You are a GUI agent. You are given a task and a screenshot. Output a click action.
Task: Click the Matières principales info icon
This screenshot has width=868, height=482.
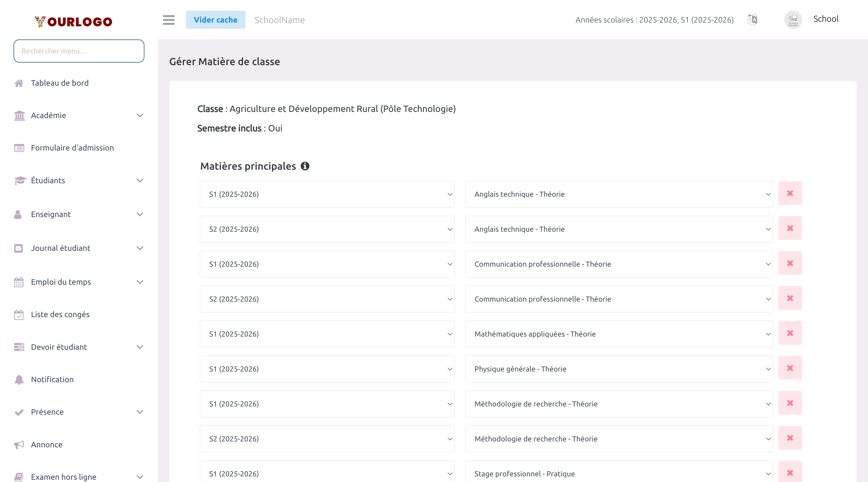click(x=305, y=166)
